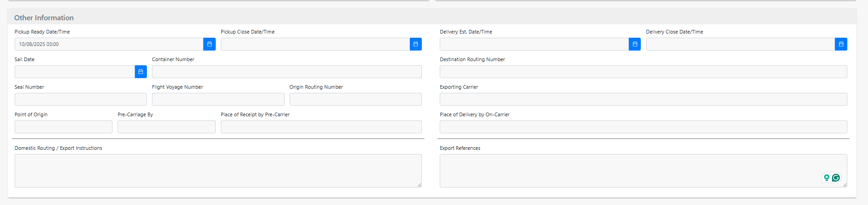868x205 pixels.
Task: Focus the Pre-Carriage By field
Action: [x=166, y=127]
